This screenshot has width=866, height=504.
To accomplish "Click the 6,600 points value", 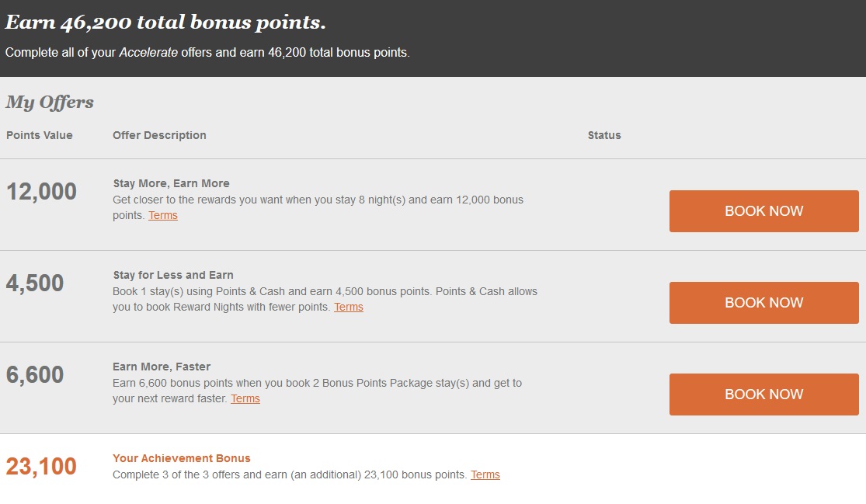I will click(35, 375).
